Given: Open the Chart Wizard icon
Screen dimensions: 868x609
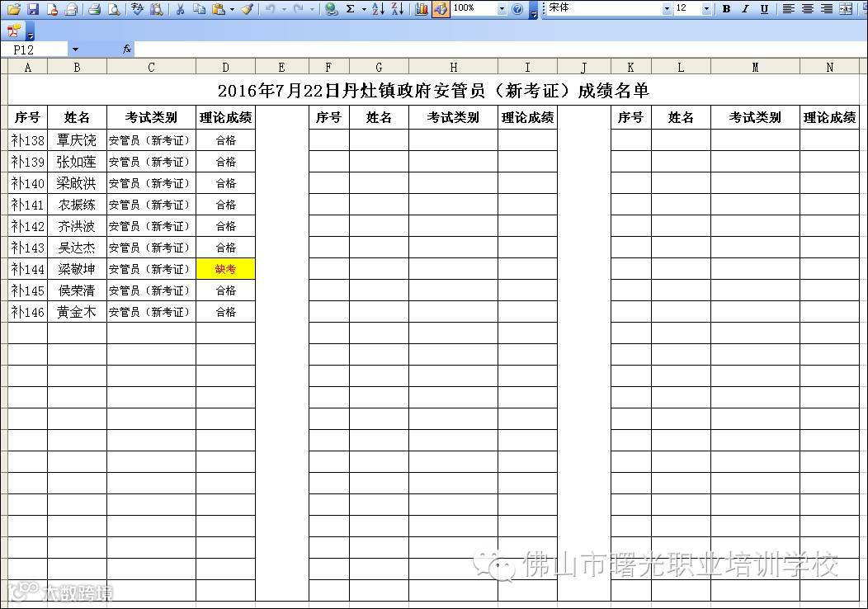Looking at the screenshot, I should tap(422, 9).
